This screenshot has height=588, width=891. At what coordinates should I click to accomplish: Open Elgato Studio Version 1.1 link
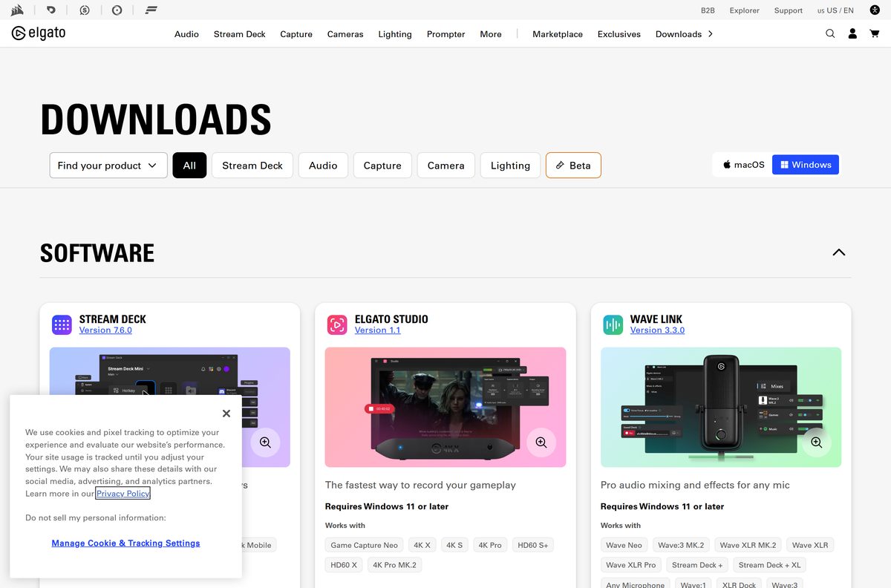tap(377, 330)
